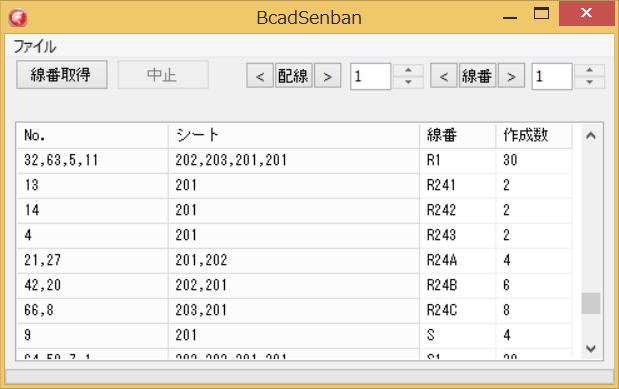This screenshot has width=619, height=389.
Task: Increase the 線番 spinner value
Action: [x=590, y=70]
